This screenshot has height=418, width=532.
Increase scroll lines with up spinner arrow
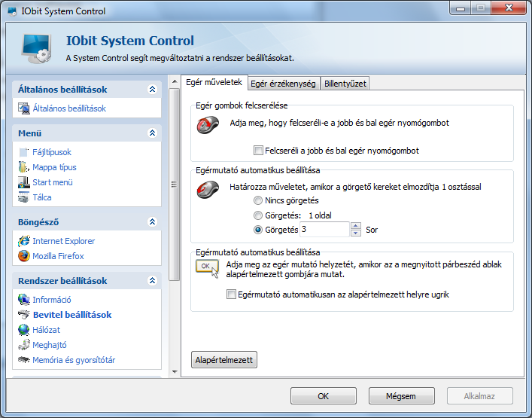pos(356,226)
